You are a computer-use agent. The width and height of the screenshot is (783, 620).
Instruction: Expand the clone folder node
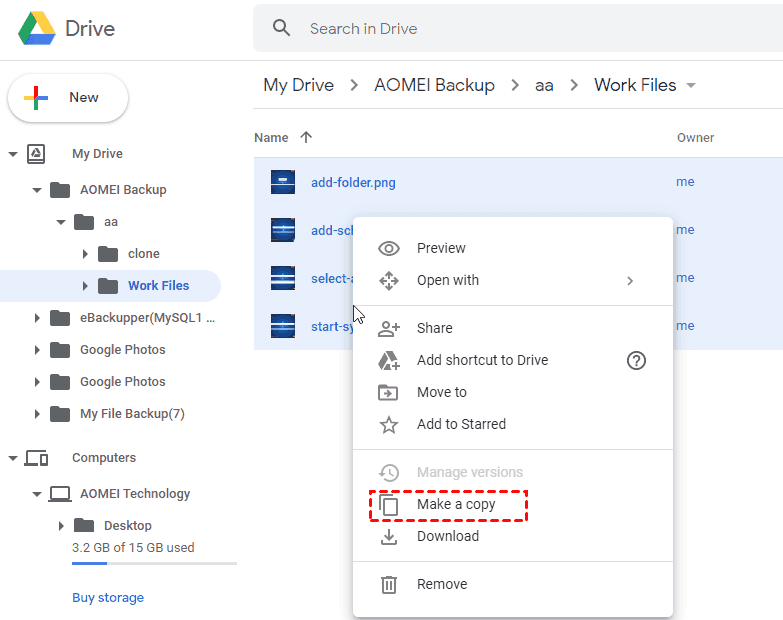click(85, 254)
